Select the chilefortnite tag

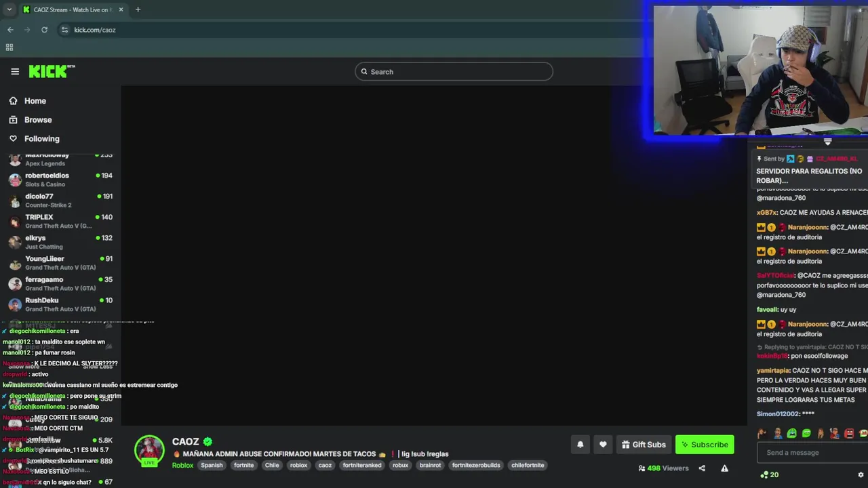click(x=528, y=466)
